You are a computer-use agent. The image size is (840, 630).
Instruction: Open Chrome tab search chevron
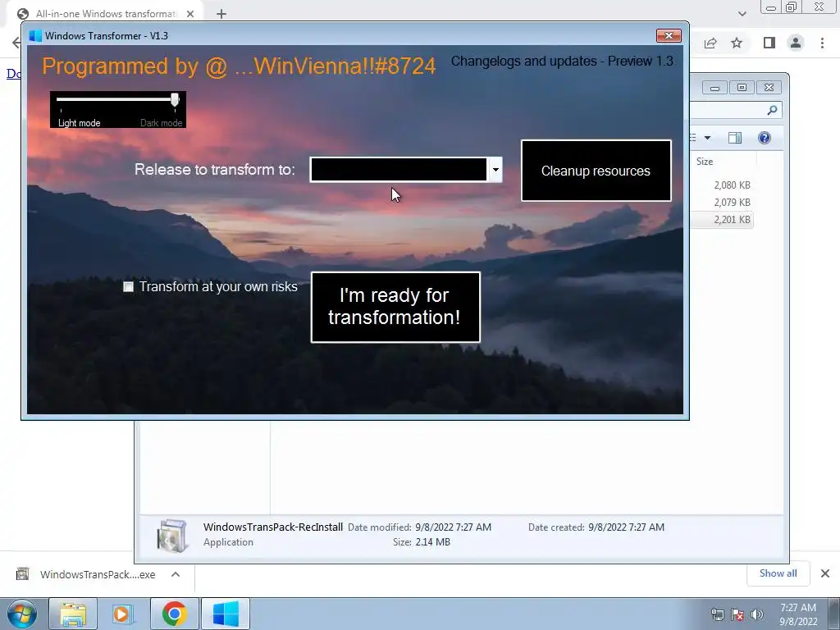click(742, 14)
